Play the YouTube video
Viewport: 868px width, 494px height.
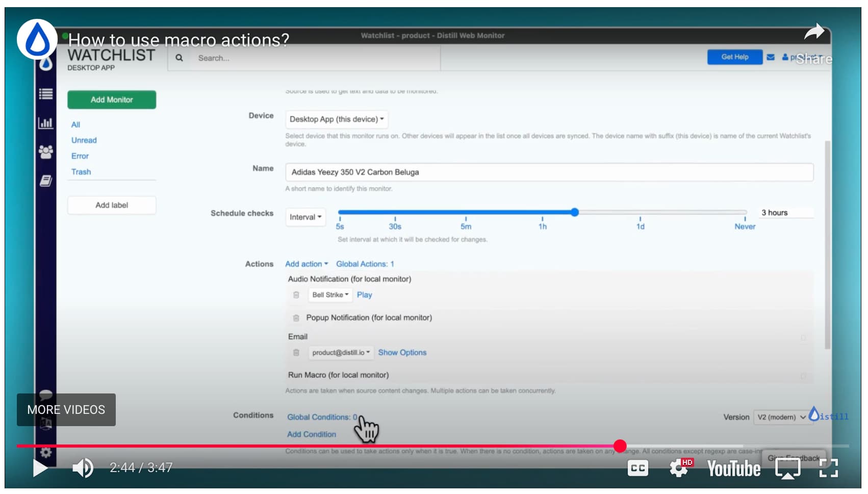click(40, 467)
